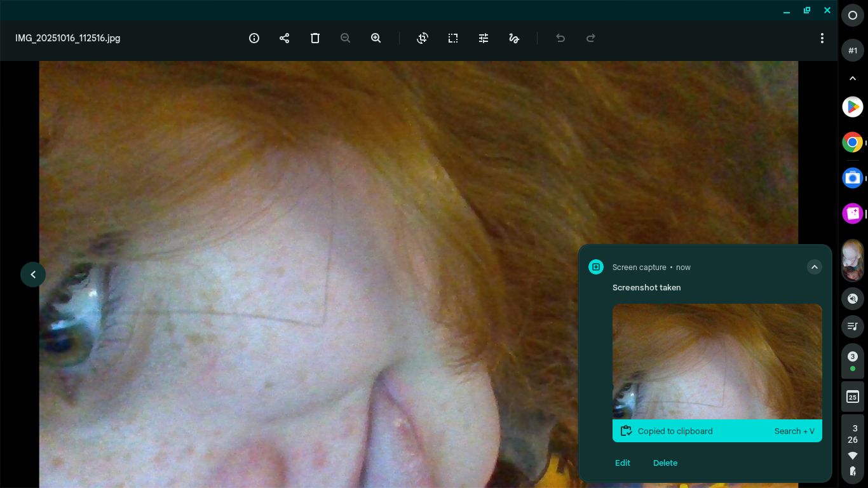Zoom in on the photo

[x=376, y=38]
